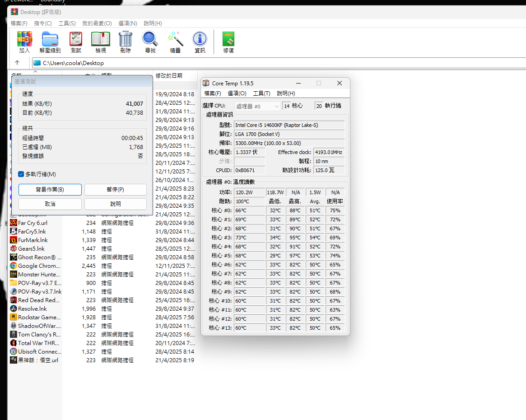Open the View (檢視) toolbar icon
This screenshot has width=526, height=420.
(101, 42)
